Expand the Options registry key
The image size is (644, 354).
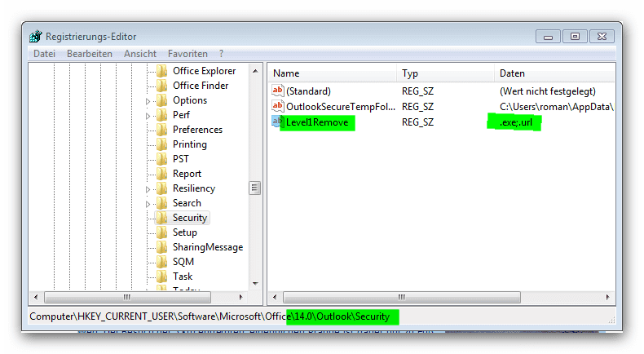click(148, 101)
